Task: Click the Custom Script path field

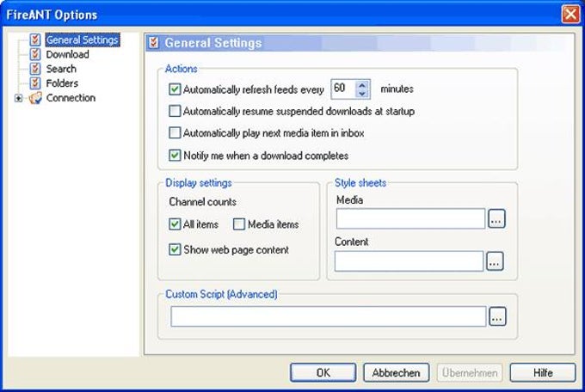Action: point(329,316)
